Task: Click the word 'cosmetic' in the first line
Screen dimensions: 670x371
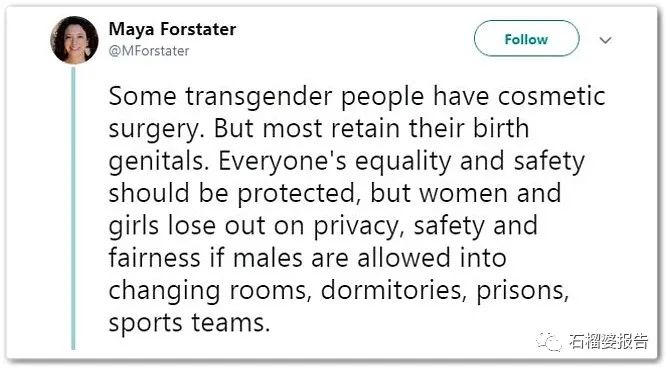Action: point(552,96)
